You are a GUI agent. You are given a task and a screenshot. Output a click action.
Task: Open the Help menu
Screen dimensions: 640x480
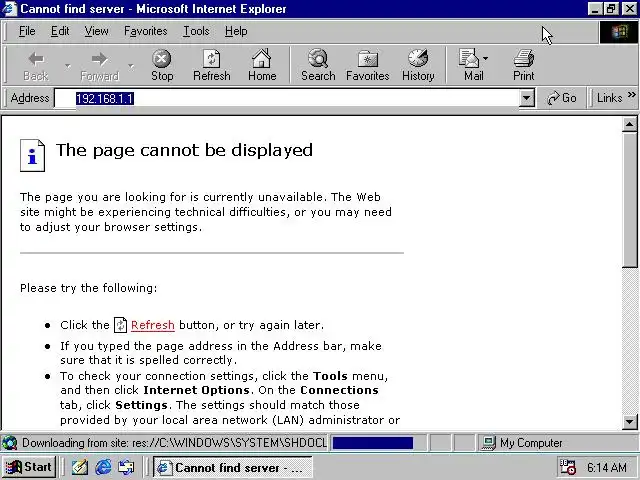[236, 31]
